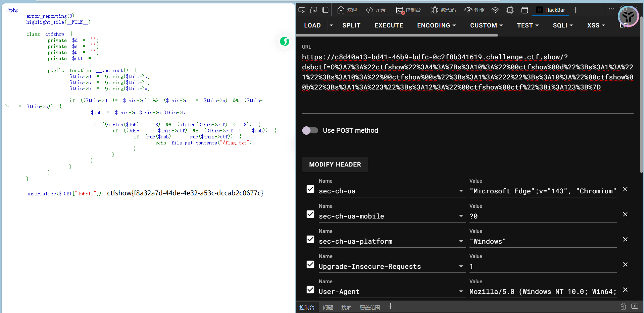
Task: Click the green extension icon on page
Action: (285, 42)
